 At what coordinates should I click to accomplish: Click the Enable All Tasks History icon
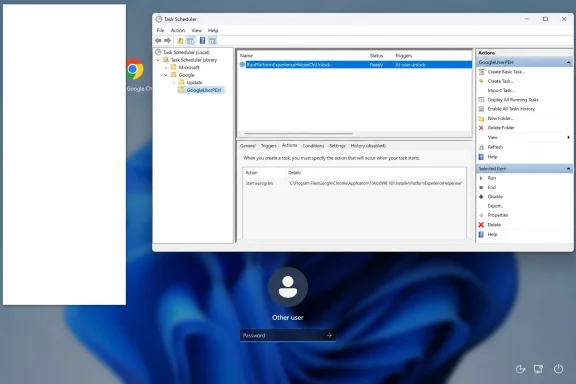pos(481,109)
